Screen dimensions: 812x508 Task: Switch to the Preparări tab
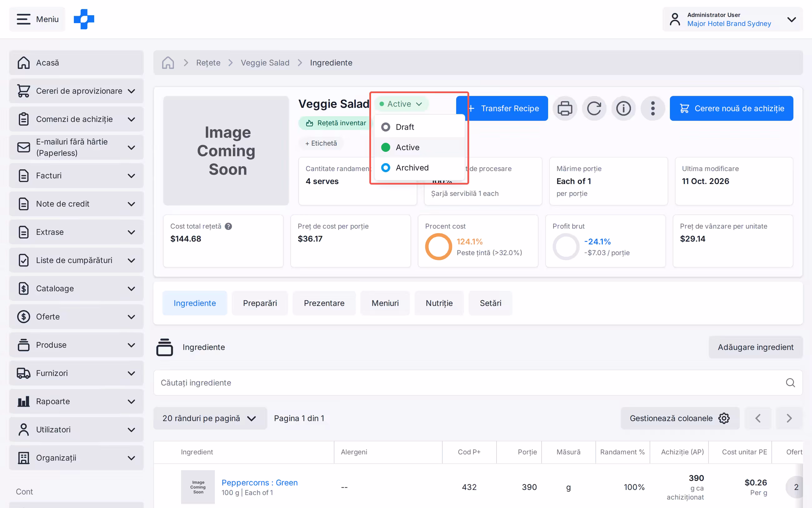click(260, 303)
